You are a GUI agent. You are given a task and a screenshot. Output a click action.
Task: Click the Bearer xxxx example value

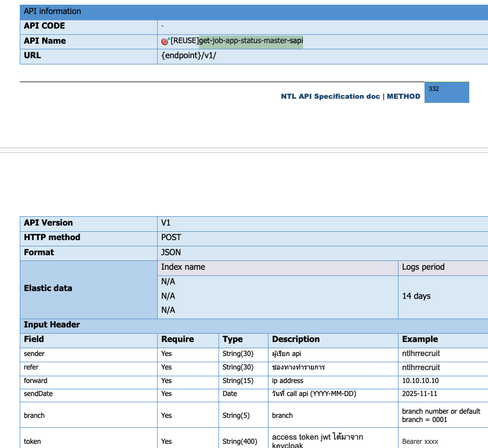click(420, 441)
